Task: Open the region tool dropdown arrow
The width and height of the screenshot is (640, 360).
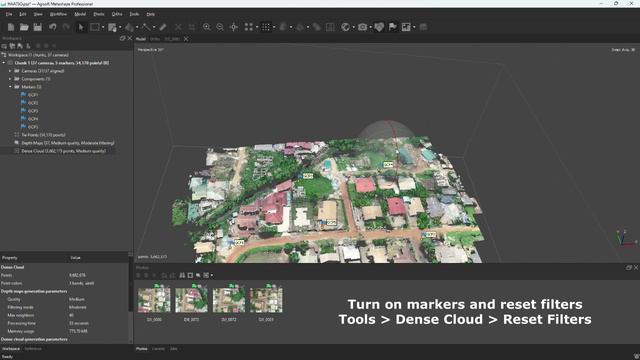Action: point(120,27)
